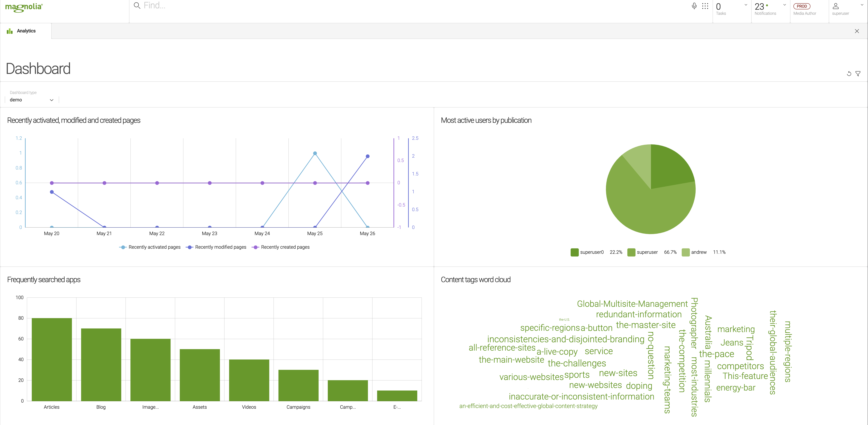
Task: Click the search magnifier icon in Find bar
Action: point(137,5)
